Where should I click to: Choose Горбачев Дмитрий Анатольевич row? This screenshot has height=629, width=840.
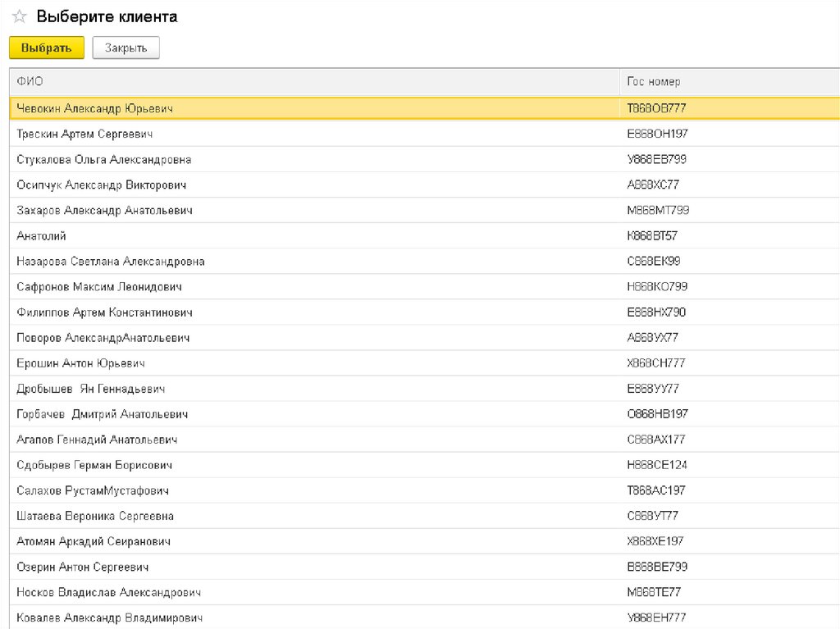[102, 414]
